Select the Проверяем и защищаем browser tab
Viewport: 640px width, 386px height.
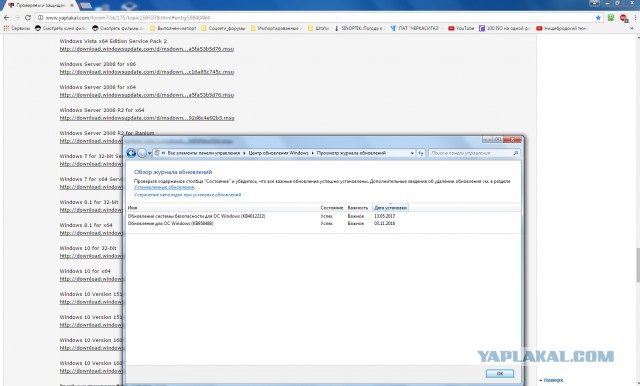click(41, 5)
